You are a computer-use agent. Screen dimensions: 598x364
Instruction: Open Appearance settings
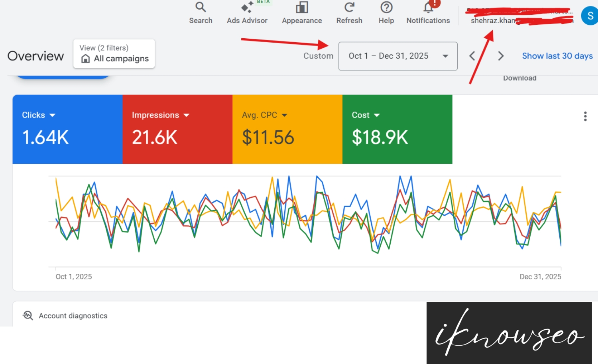301,12
